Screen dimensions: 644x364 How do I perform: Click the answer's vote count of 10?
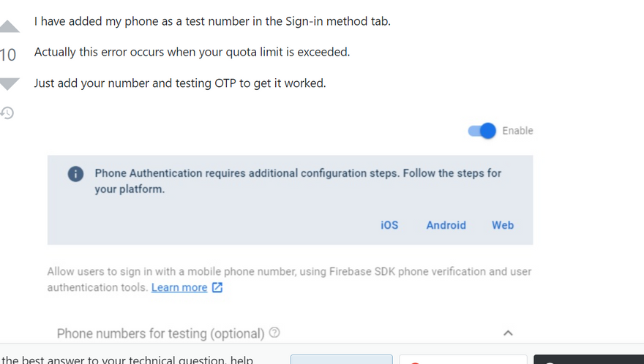click(x=8, y=55)
